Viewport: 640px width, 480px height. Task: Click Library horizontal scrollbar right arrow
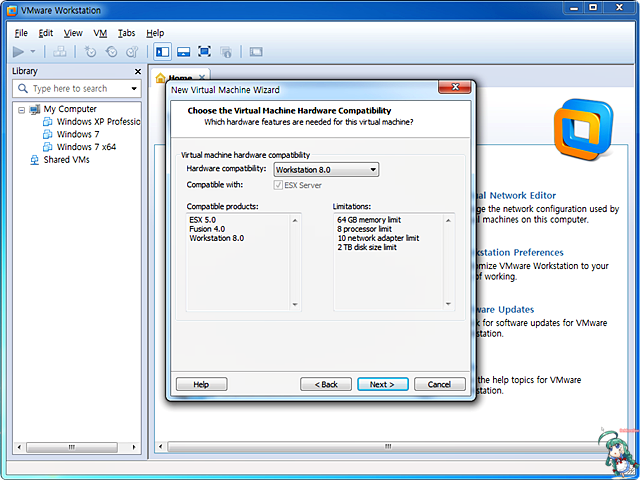pos(134,447)
